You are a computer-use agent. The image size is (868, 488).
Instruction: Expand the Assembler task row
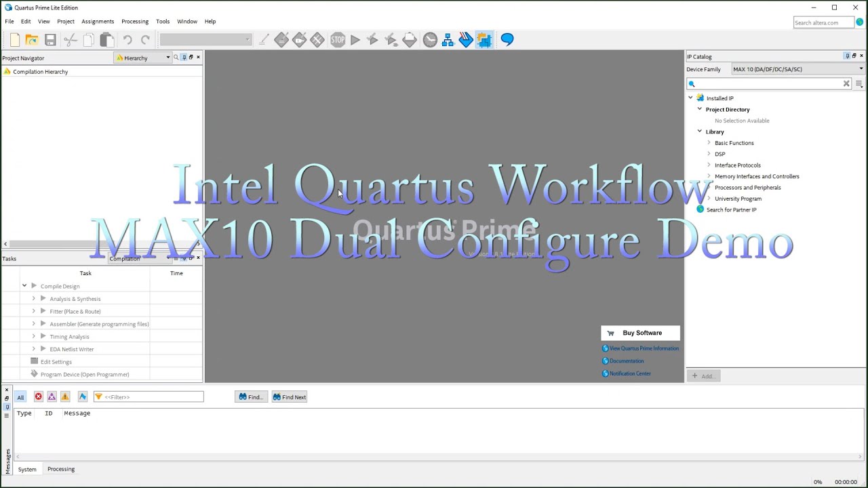tap(33, 324)
